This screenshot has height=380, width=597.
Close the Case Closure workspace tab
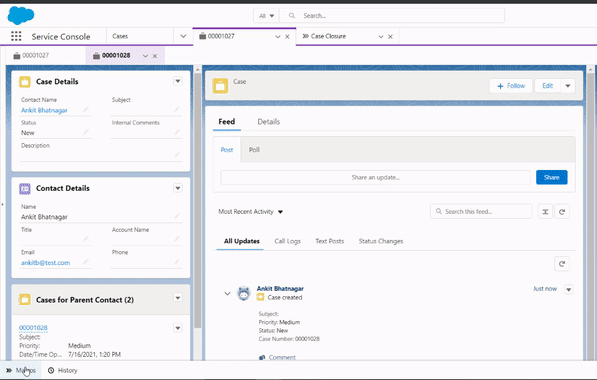(x=390, y=37)
